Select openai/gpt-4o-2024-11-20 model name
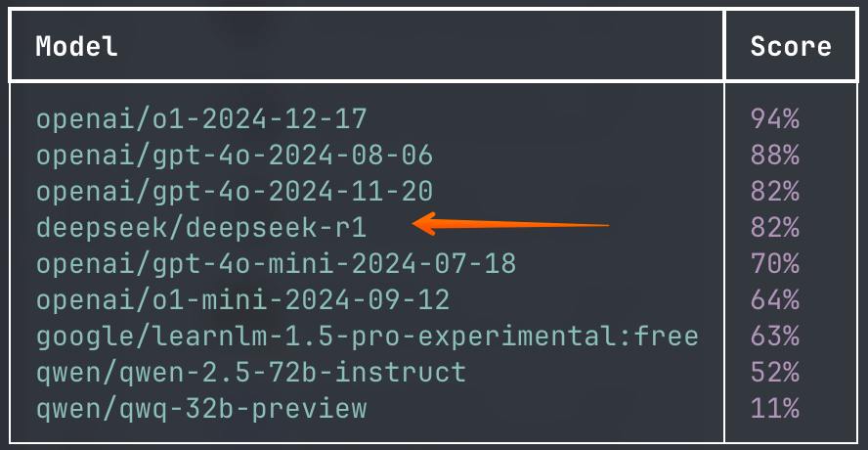This screenshot has width=868, height=450. (x=235, y=191)
